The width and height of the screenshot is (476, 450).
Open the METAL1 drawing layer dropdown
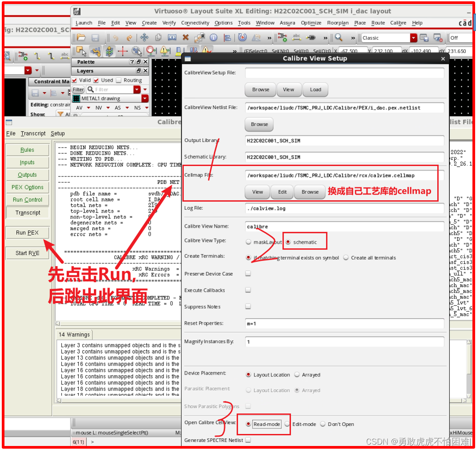(x=145, y=98)
